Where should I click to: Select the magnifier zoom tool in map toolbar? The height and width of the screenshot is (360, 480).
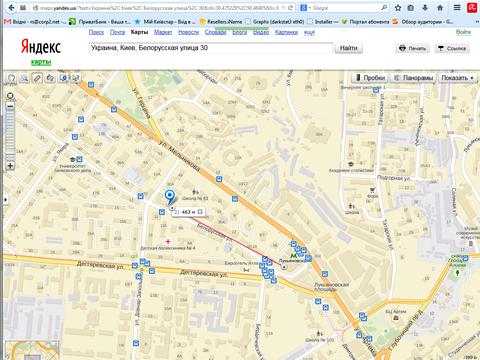click(24, 78)
